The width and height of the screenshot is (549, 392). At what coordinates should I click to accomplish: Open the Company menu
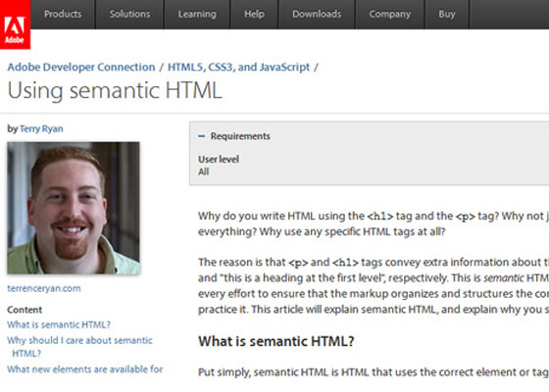point(390,14)
